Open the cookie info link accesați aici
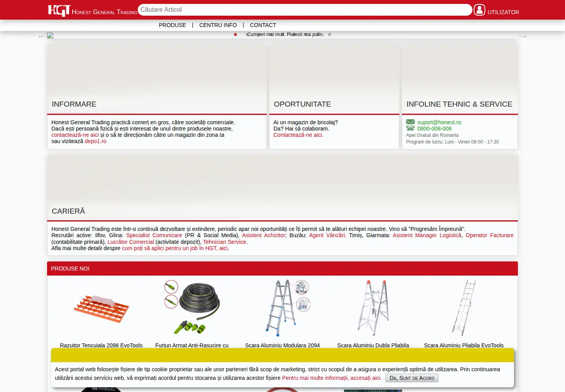Screen dimensions: 565x392 [332, 378]
